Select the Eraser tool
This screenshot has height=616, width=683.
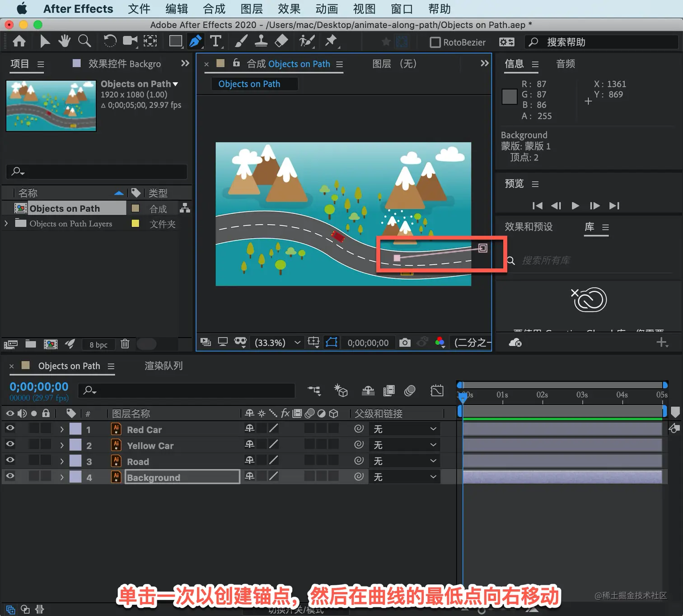281,42
